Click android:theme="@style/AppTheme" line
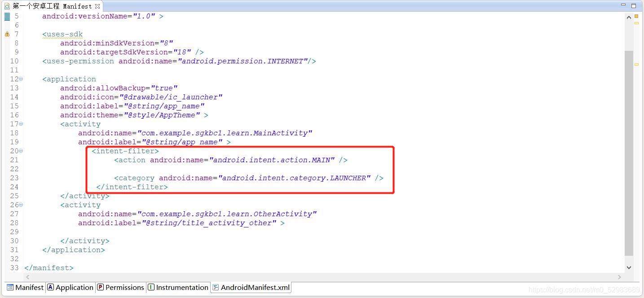The height and width of the screenshot is (298, 644). (x=134, y=115)
